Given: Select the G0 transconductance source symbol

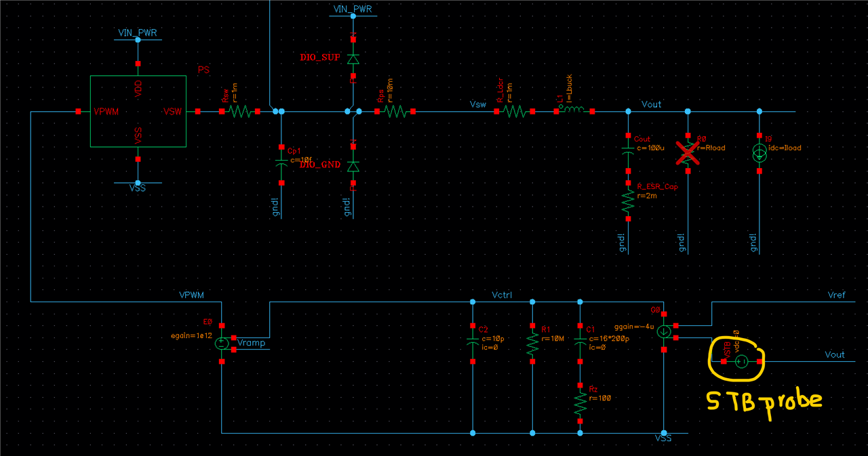Looking at the screenshot, I should 665,331.
